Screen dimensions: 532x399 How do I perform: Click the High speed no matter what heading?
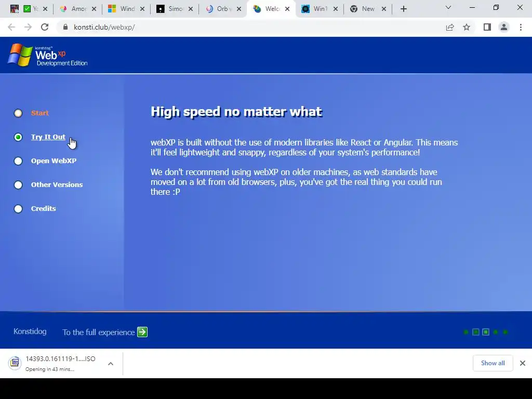click(x=236, y=112)
